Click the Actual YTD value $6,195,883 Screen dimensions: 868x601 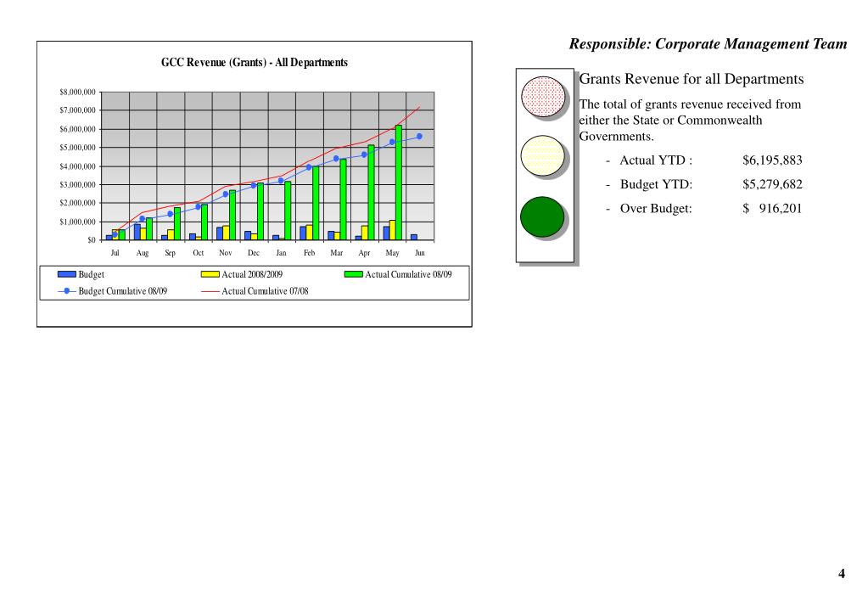click(x=772, y=160)
